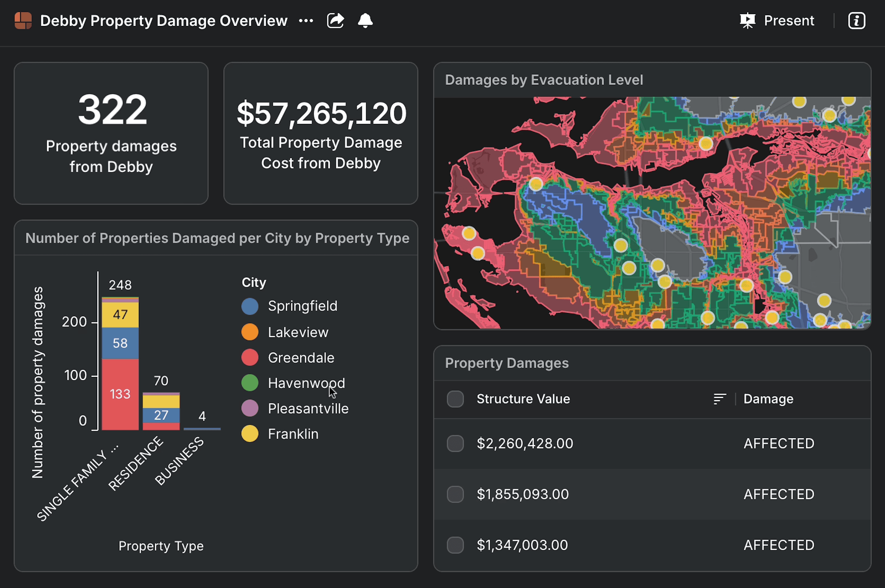
Task: Check the $2,260,428.00 row checkbox
Action: pos(455,444)
